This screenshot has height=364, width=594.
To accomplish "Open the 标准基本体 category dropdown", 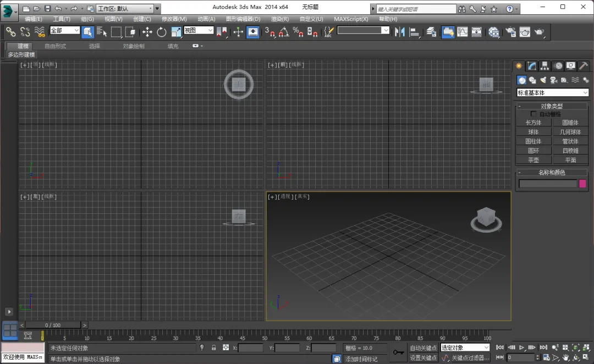I will [x=552, y=93].
